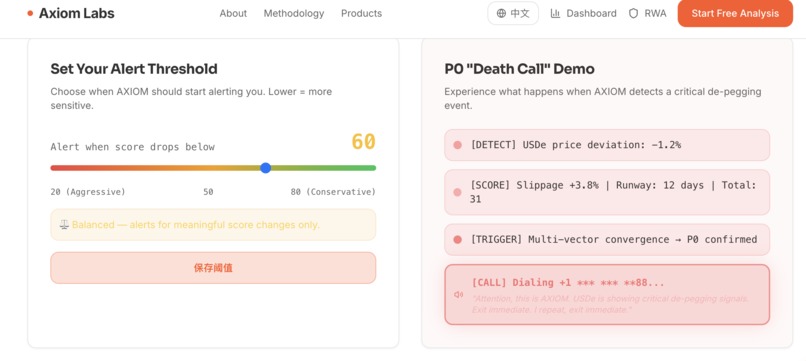Click the shield icon beside RWA
The height and width of the screenshot is (361, 806).
[633, 13]
